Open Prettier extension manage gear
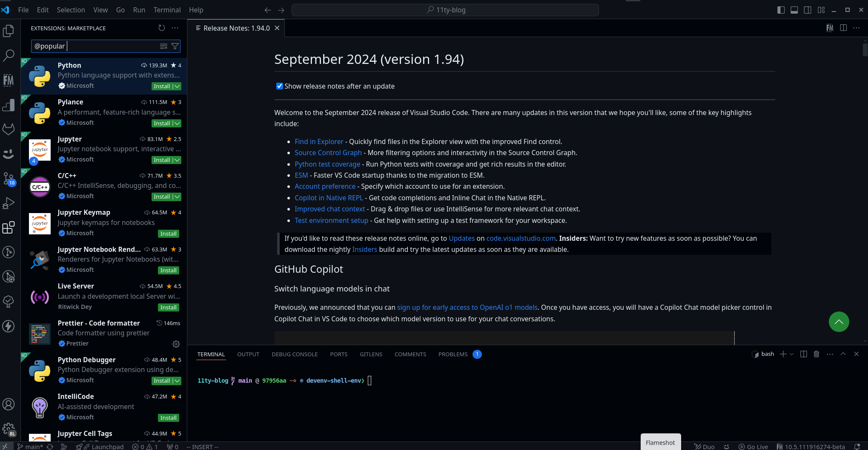868x450 pixels. 176,344
